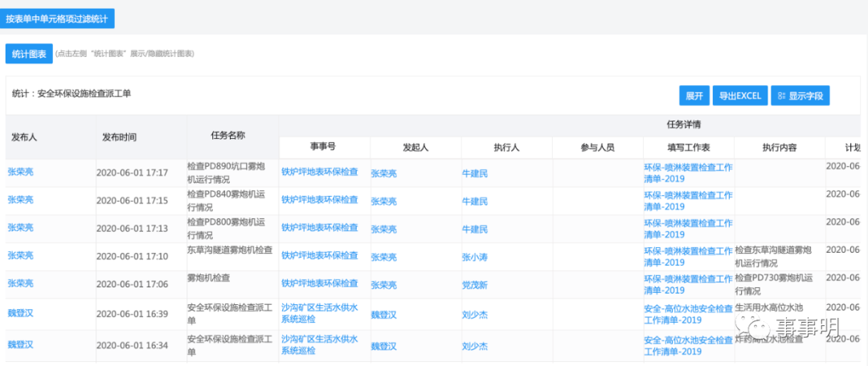Open executor 刘少杰 in the 16:34 row
Screen dimensions: 868x366
[x=475, y=347]
